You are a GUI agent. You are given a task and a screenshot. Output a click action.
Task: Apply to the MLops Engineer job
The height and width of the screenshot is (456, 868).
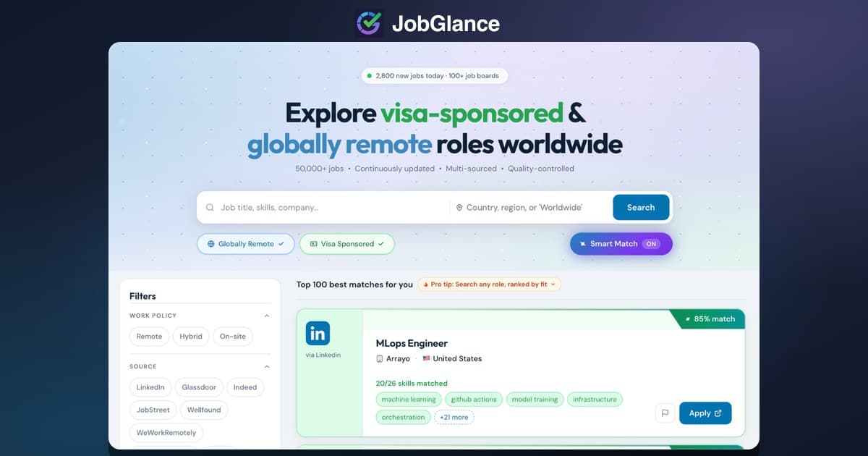click(705, 413)
